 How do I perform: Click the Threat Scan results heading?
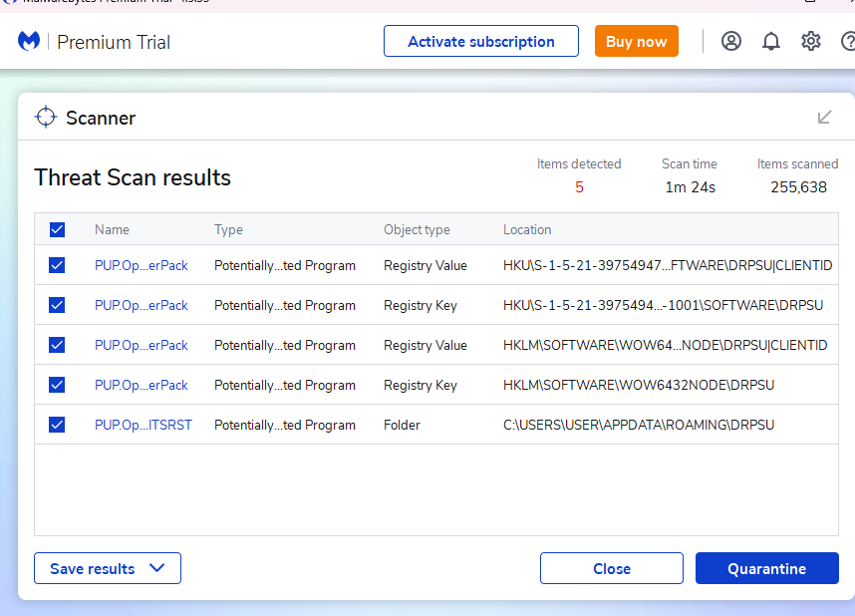[133, 177]
